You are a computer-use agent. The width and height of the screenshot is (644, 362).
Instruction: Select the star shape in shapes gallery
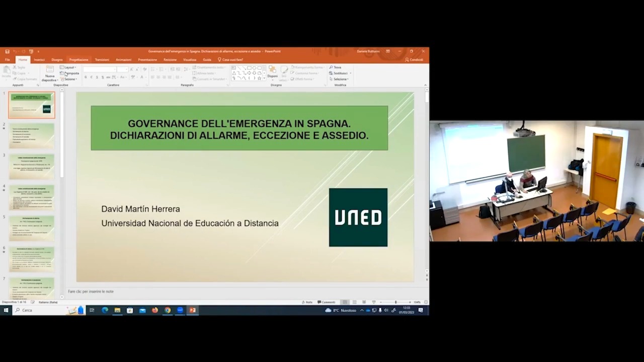(x=259, y=78)
